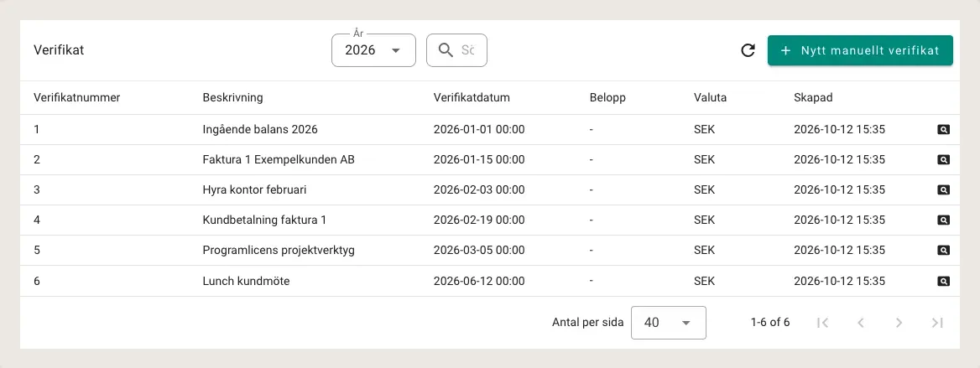Click verifikatnummer 2 cell
The width and height of the screenshot is (980, 368).
36,159
